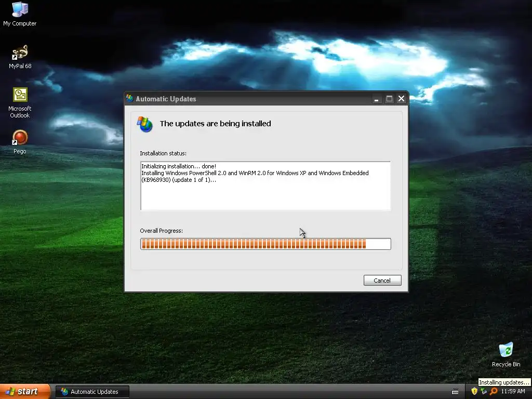The width and height of the screenshot is (532, 399).
Task: Cancel the update installation
Action: [382, 280]
